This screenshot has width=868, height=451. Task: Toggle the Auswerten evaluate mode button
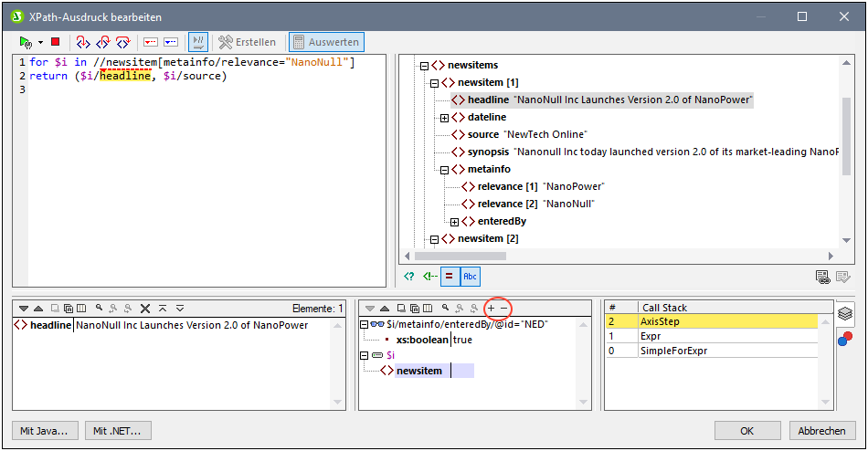click(x=326, y=42)
